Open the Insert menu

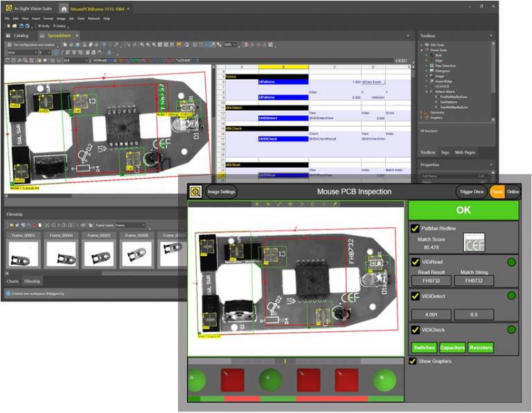click(x=36, y=18)
